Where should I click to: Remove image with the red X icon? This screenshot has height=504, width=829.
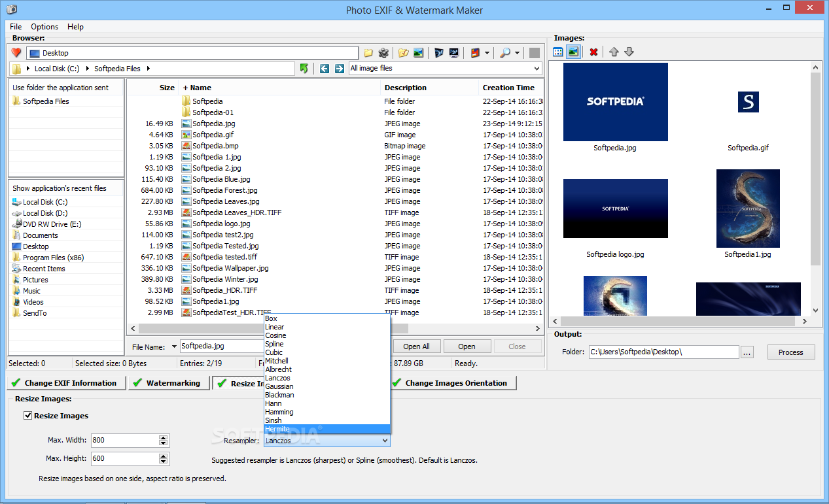pos(593,52)
